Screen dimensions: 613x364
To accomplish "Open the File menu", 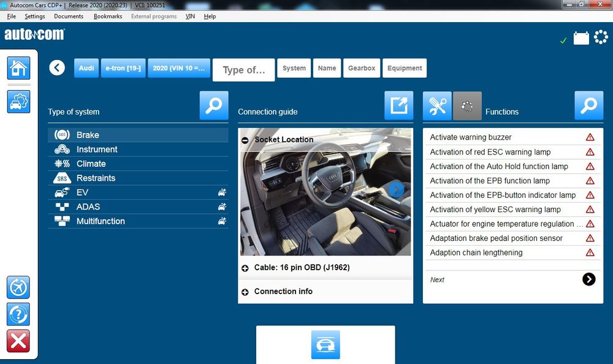I will tap(11, 17).
